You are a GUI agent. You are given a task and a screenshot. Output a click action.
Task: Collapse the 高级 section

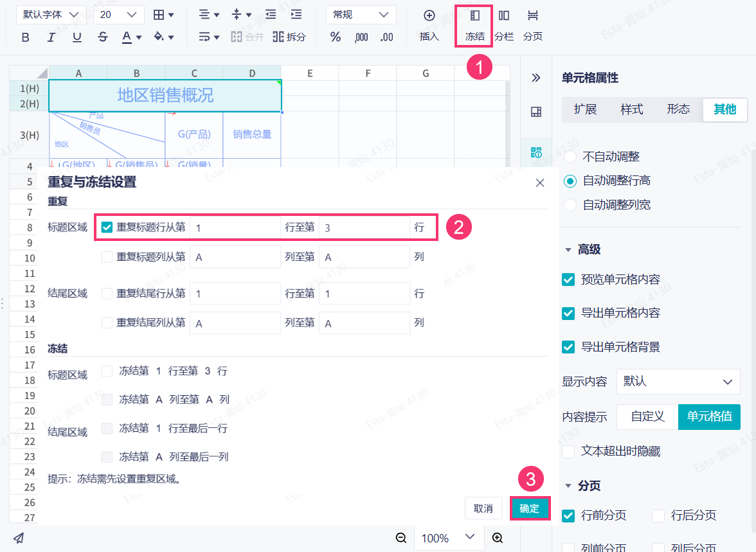point(568,250)
